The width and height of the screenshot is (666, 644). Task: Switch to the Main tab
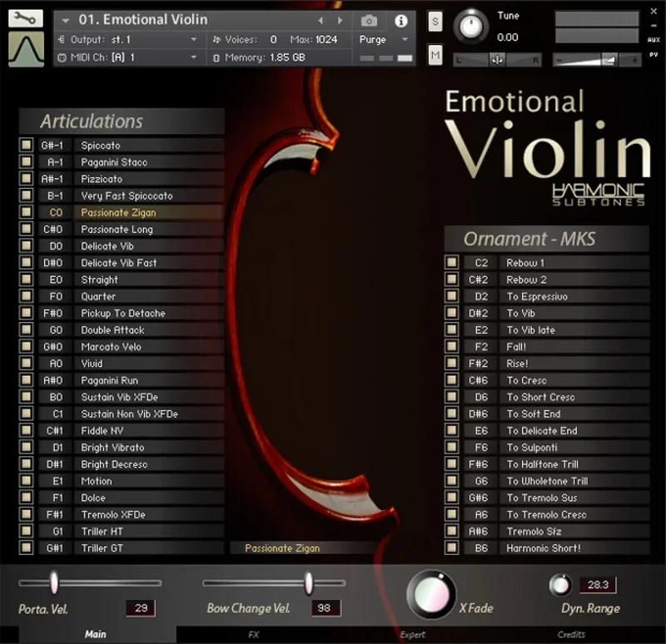[96, 634]
